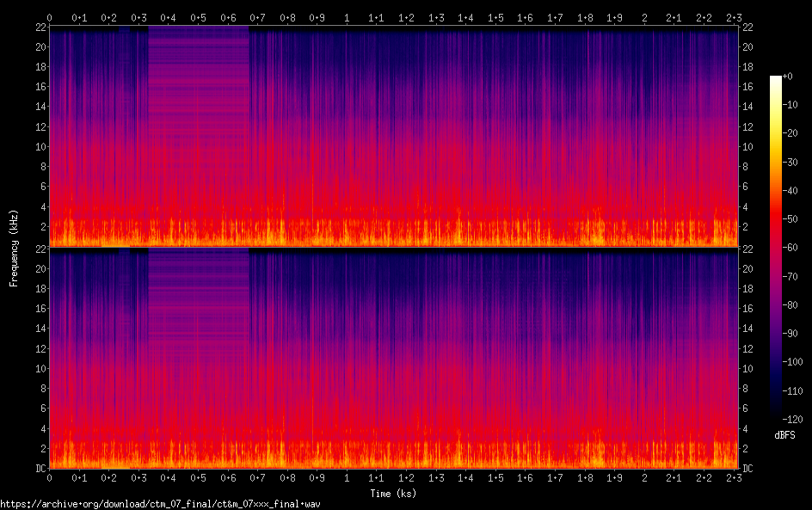Click the "-70" value on the color scale

coord(790,276)
